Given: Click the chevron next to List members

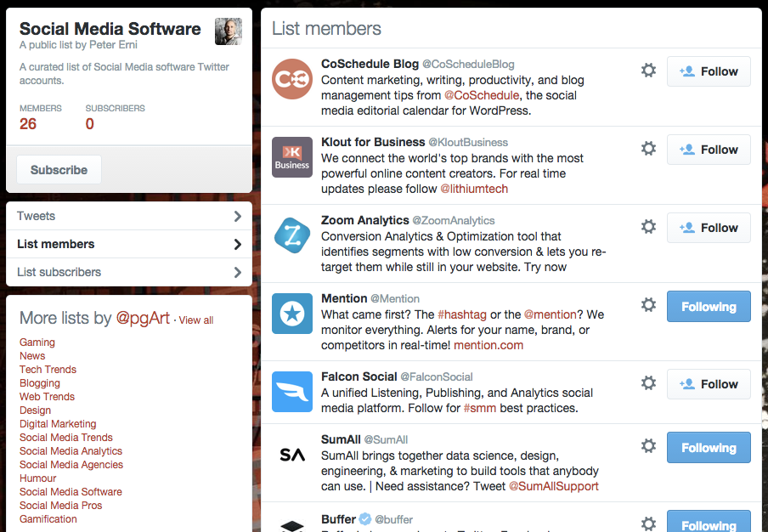Looking at the screenshot, I should (238, 244).
